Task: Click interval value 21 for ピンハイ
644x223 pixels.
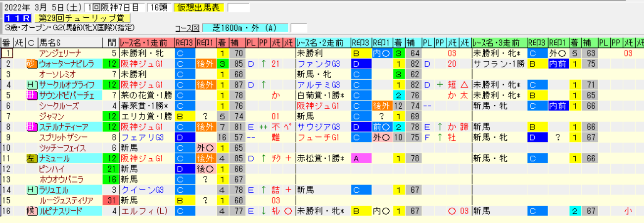Action: [110, 169]
